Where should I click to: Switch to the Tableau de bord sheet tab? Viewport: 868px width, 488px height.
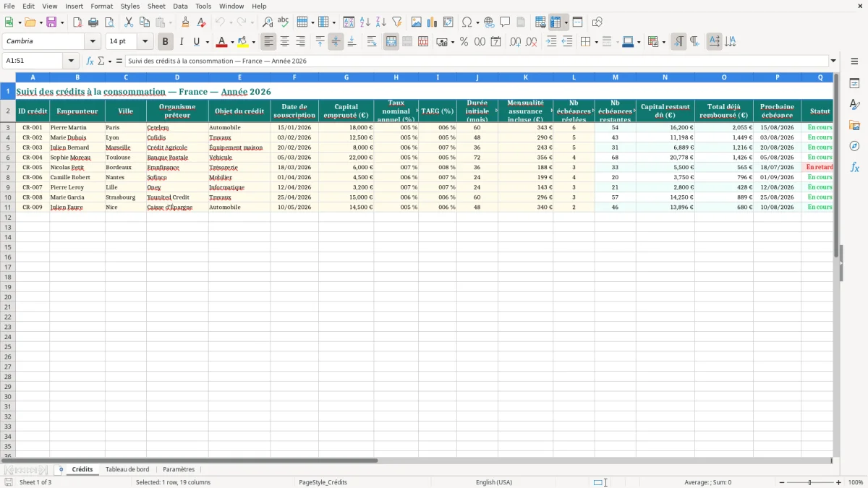tap(127, 470)
